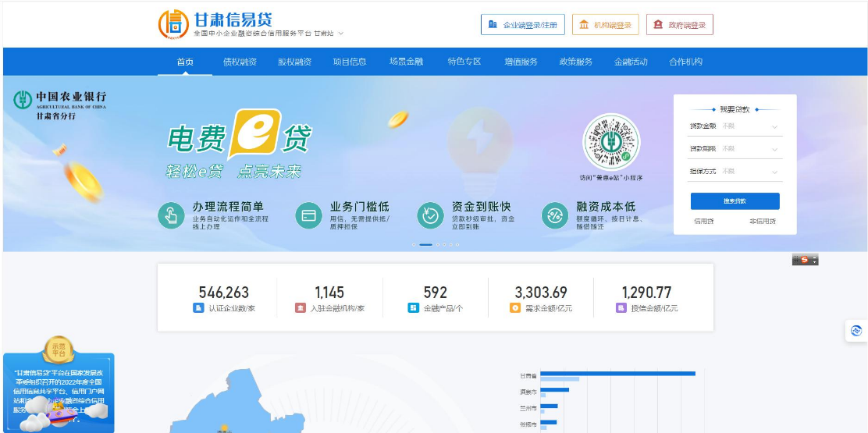The image size is (868, 433).
Task: Select the 信用贷 tab in loan panel
Action: tap(703, 222)
